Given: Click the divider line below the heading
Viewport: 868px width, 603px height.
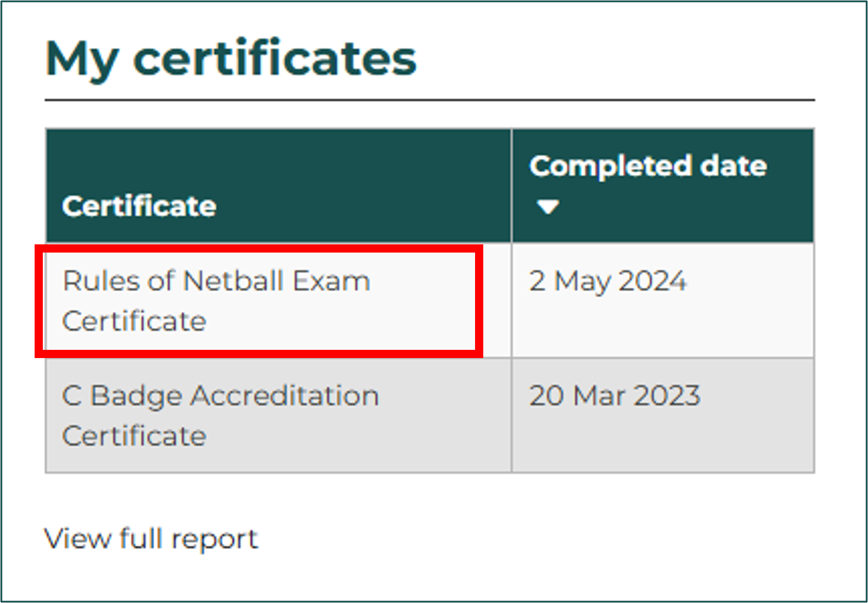Looking at the screenshot, I should coord(429,100).
